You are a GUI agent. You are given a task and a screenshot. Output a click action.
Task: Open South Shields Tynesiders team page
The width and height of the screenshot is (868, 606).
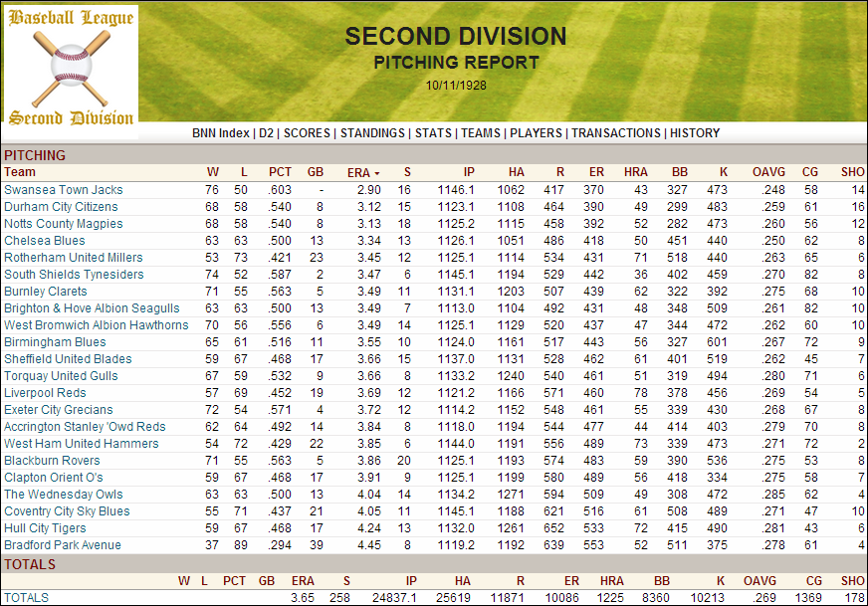point(75,275)
